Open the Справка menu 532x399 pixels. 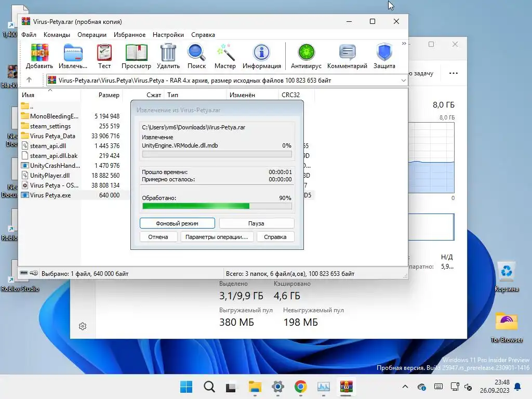click(x=203, y=35)
